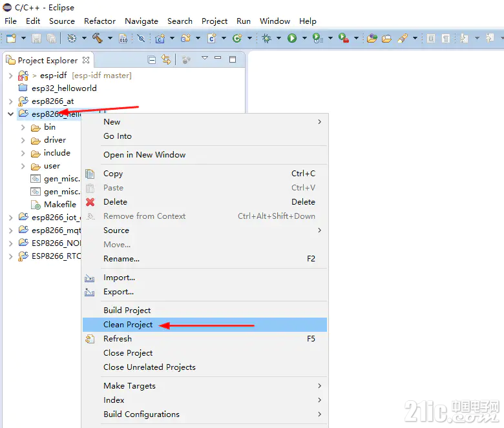Choose Build Project in context menu
This screenshot has height=428, width=504.
click(x=205, y=310)
